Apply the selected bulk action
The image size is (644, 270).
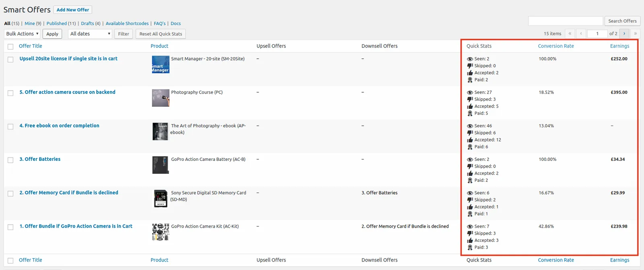coord(52,34)
